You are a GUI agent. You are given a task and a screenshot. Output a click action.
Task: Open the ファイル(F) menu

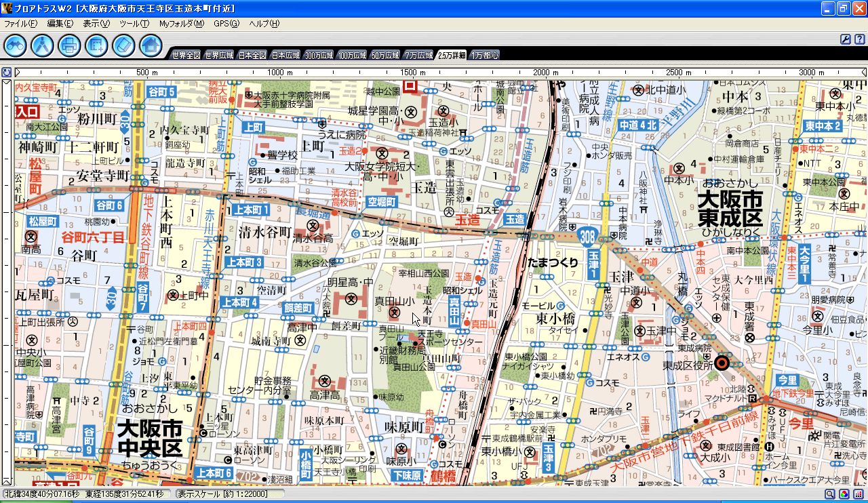21,23
